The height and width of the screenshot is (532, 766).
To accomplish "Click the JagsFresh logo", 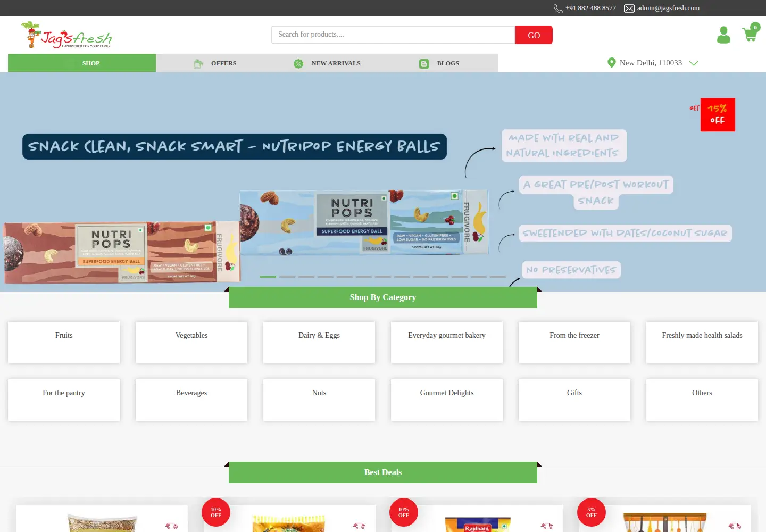I will point(66,35).
